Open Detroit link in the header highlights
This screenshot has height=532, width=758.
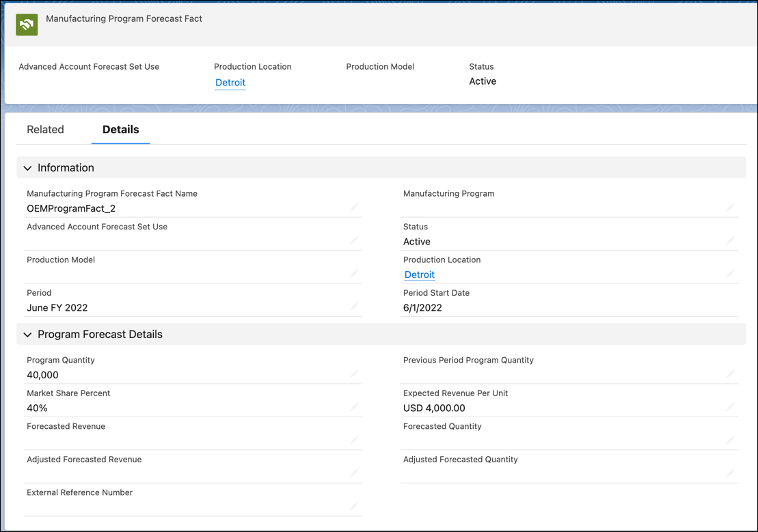coord(230,83)
